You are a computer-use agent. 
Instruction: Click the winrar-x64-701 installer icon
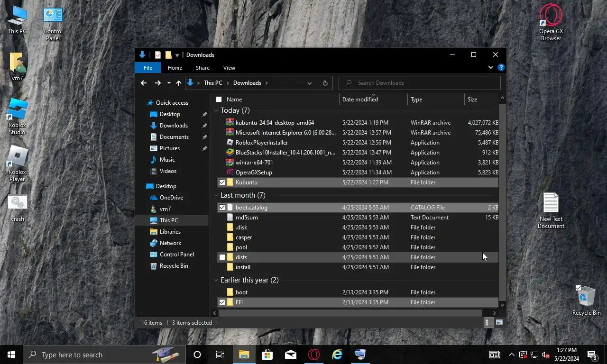pyautogui.click(x=230, y=163)
